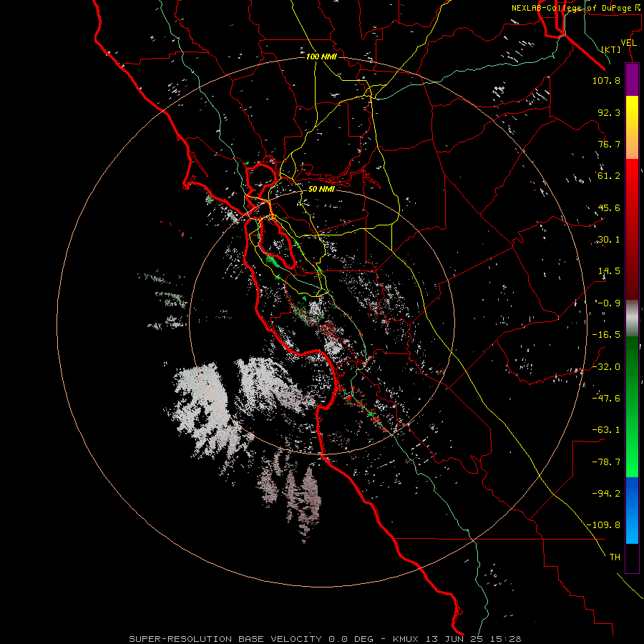Select the -109.8 velocity scale value
Screen dimensions: 644x644
603,525
